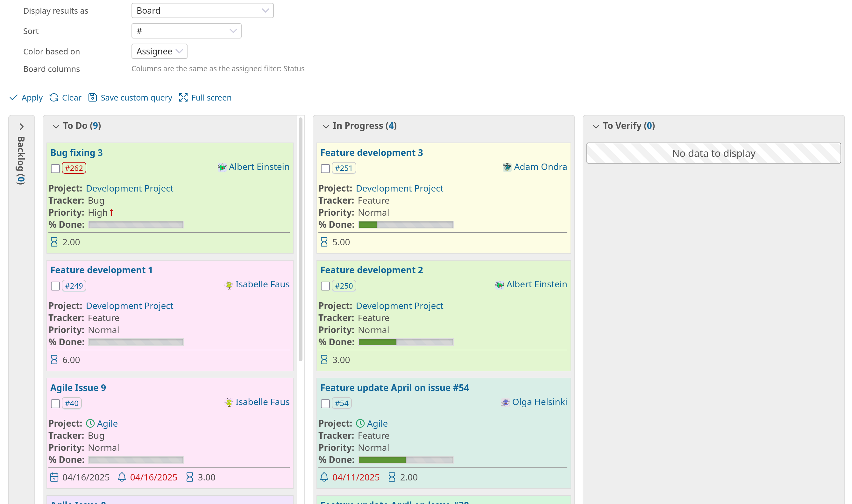This screenshot has width=852, height=504.
Task: Check the box next to issue #40
Action: point(55,403)
